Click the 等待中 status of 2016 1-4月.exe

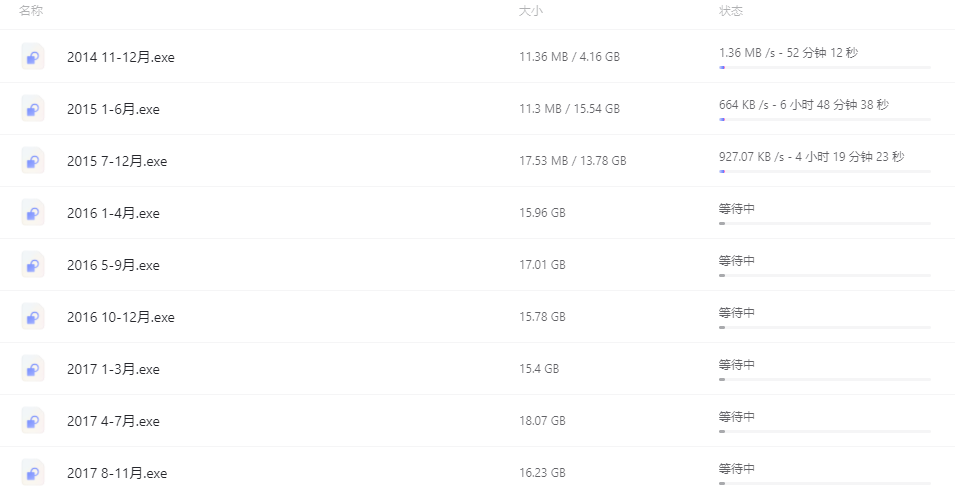[x=737, y=209]
